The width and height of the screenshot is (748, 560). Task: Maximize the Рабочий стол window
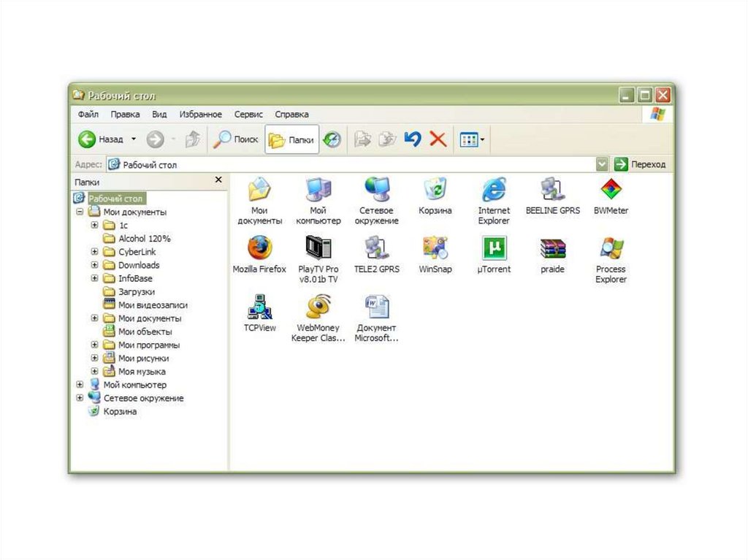click(x=644, y=96)
